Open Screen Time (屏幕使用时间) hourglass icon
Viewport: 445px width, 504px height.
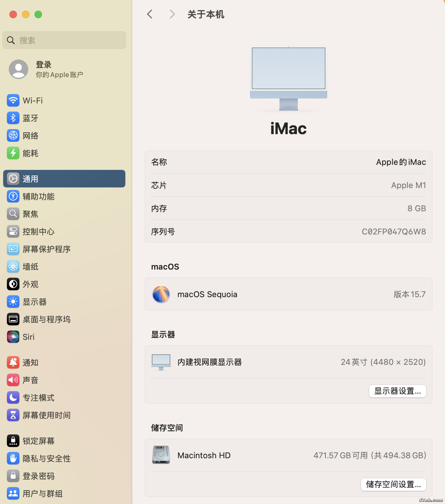point(13,415)
